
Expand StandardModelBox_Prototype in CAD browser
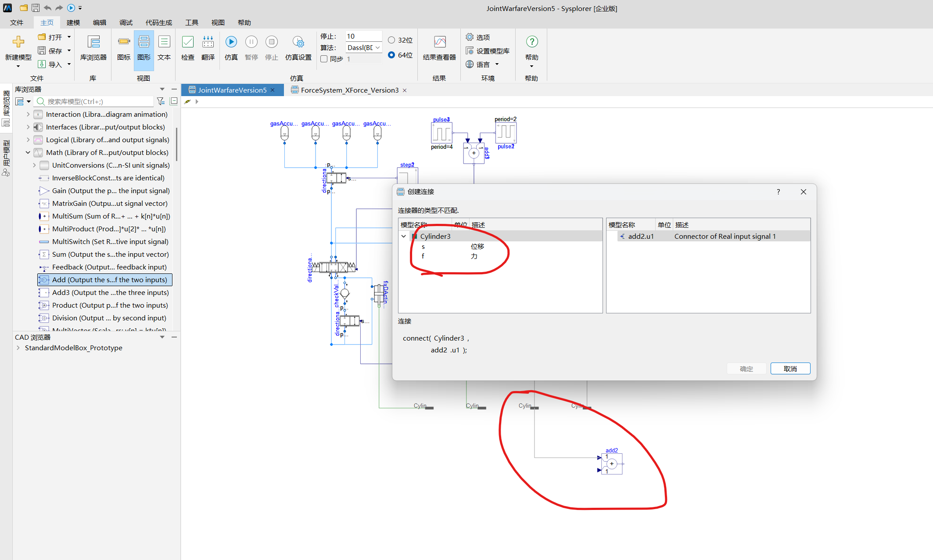tap(18, 348)
